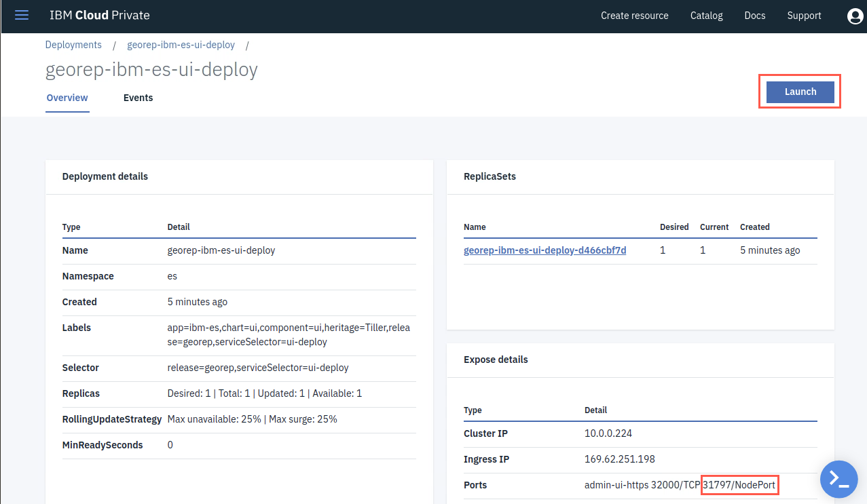The width and height of the screenshot is (867, 504).
Task: Open the Catalog menu item
Action: click(707, 16)
